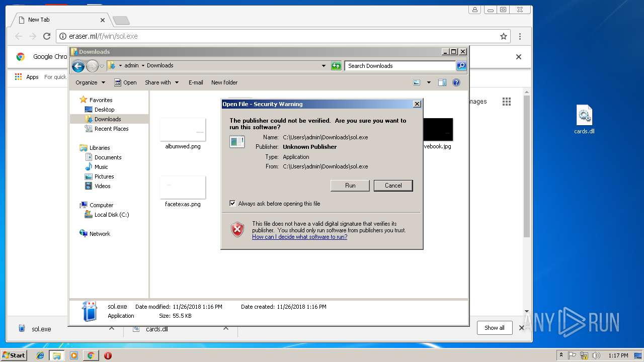644x362 pixels.
Task: Bookmark this page with the star icon
Action: (x=503, y=36)
